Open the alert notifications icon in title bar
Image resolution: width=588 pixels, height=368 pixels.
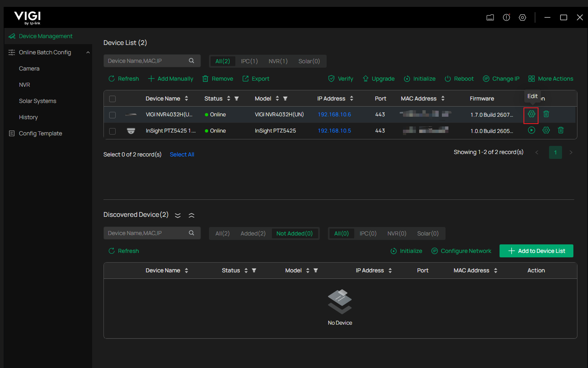[506, 17]
